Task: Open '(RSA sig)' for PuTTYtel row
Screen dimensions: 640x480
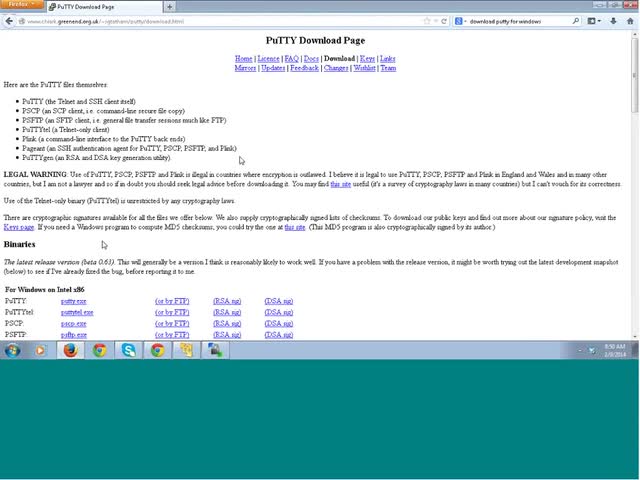Action: 227,313
